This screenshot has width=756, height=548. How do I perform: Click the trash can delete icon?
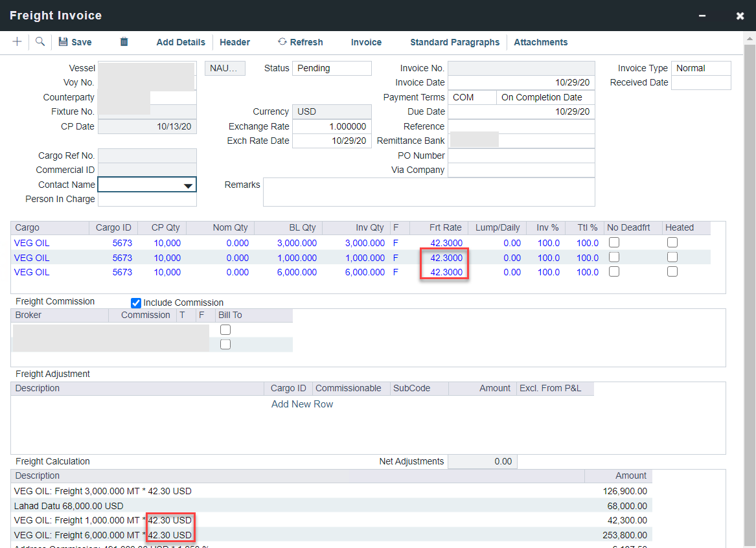(x=124, y=41)
